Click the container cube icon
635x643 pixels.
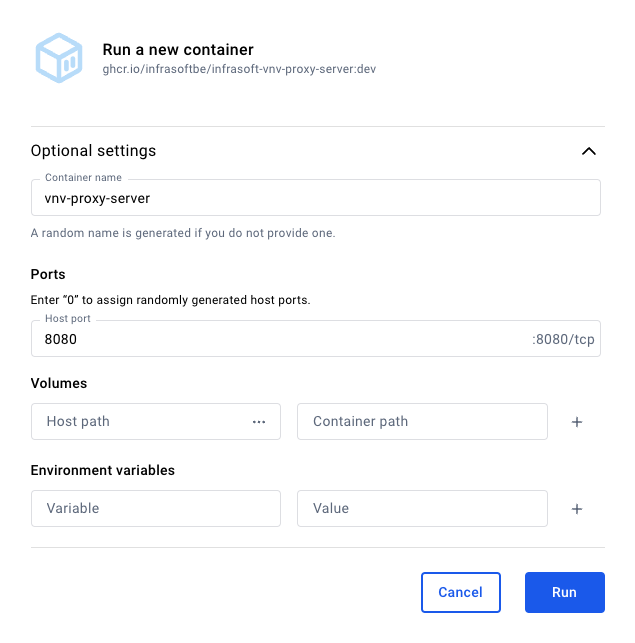pyautogui.click(x=58, y=58)
